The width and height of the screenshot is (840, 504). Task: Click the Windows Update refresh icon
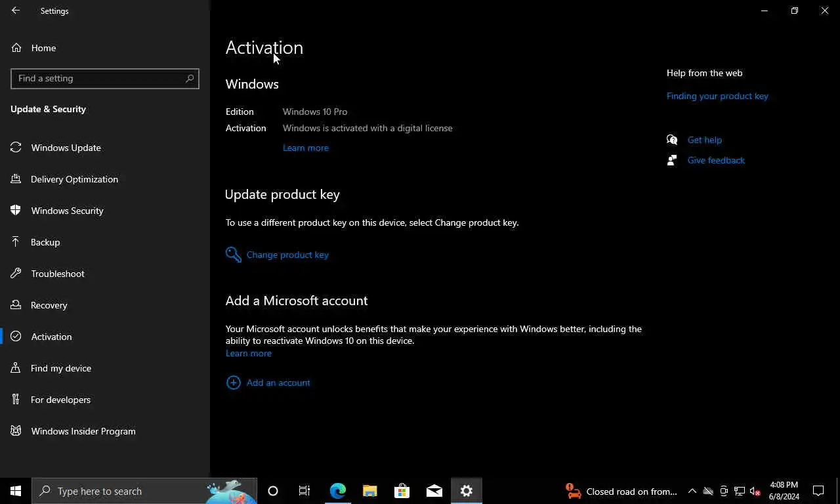coord(16,148)
